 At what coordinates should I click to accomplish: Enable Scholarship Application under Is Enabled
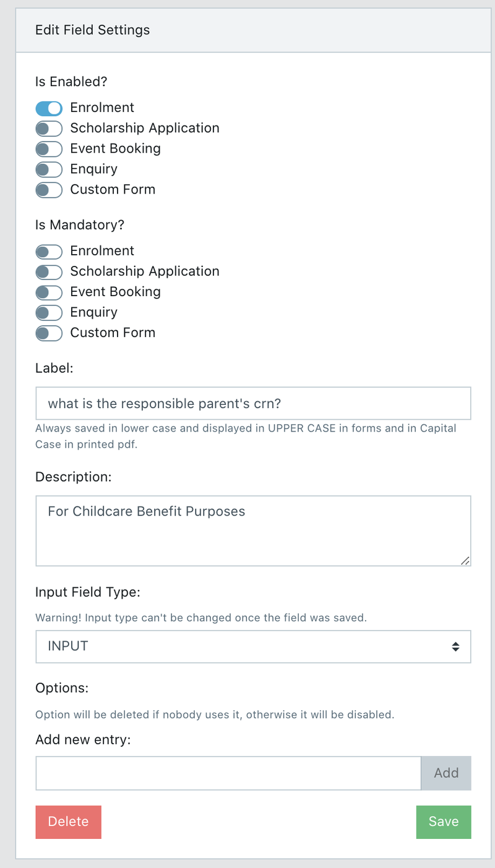[x=49, y=129]
